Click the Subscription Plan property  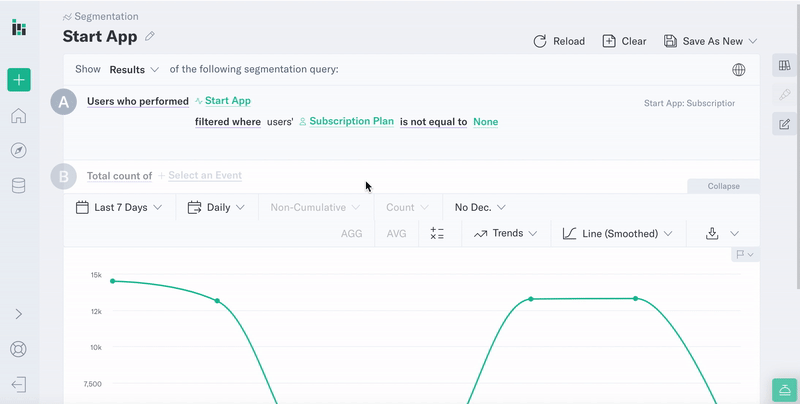[352, 121]
